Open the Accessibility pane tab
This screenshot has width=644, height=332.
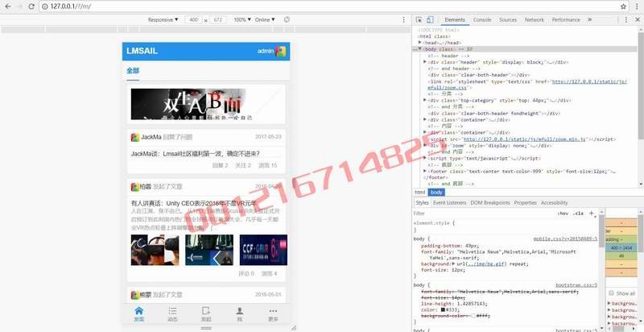click(554, 202)
